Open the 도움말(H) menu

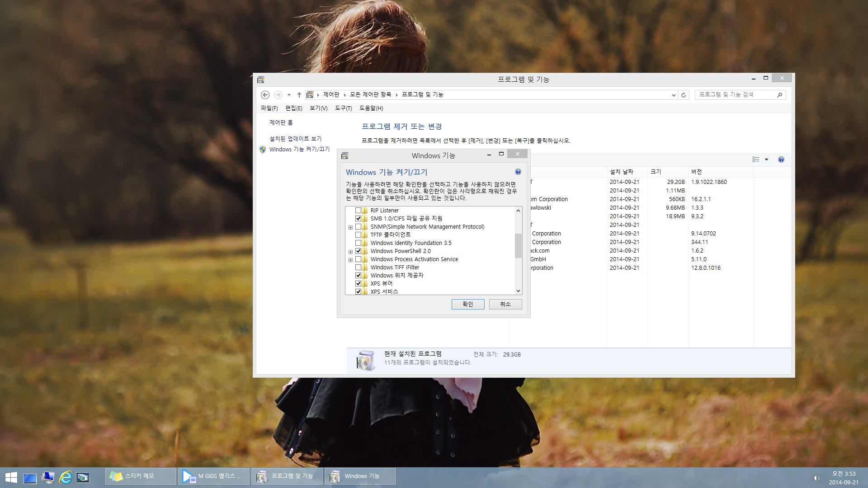point(371,108)
